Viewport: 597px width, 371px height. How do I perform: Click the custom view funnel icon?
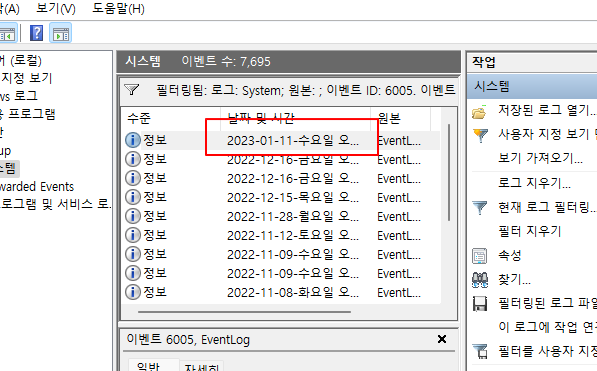pyautogui.click(x=480, y=135)
